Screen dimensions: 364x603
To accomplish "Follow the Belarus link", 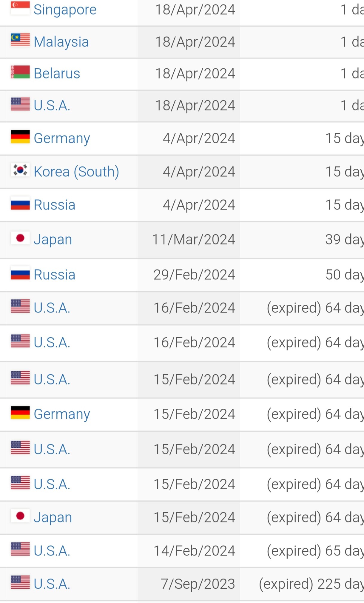I will [57, 73].
